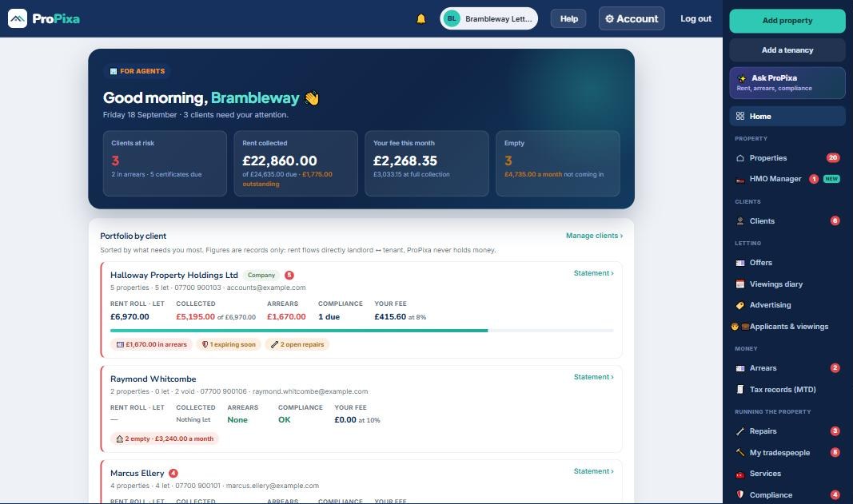The image size is (853, 504).
Task: Click Log out
Action: tap(696, 18)
